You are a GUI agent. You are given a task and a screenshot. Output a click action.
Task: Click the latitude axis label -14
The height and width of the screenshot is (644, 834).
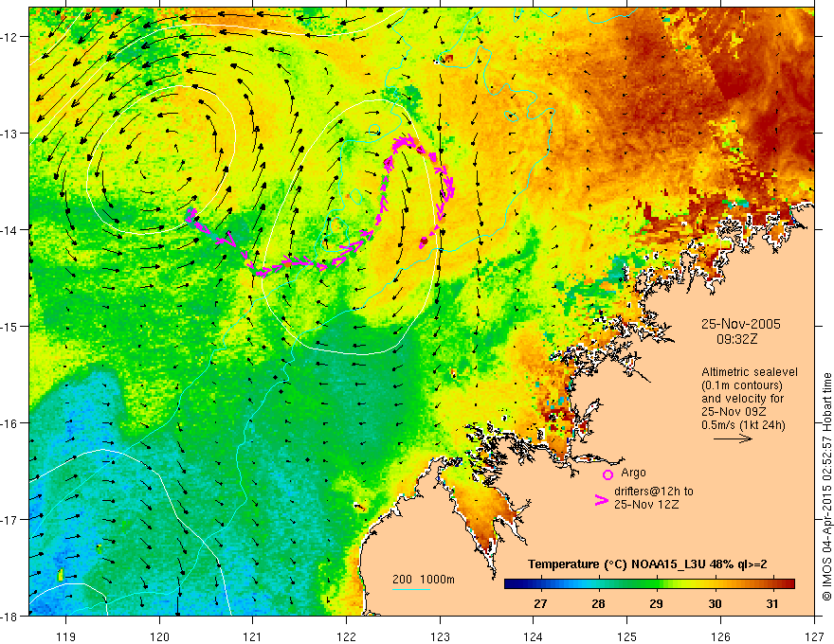[x=9, y=229]
